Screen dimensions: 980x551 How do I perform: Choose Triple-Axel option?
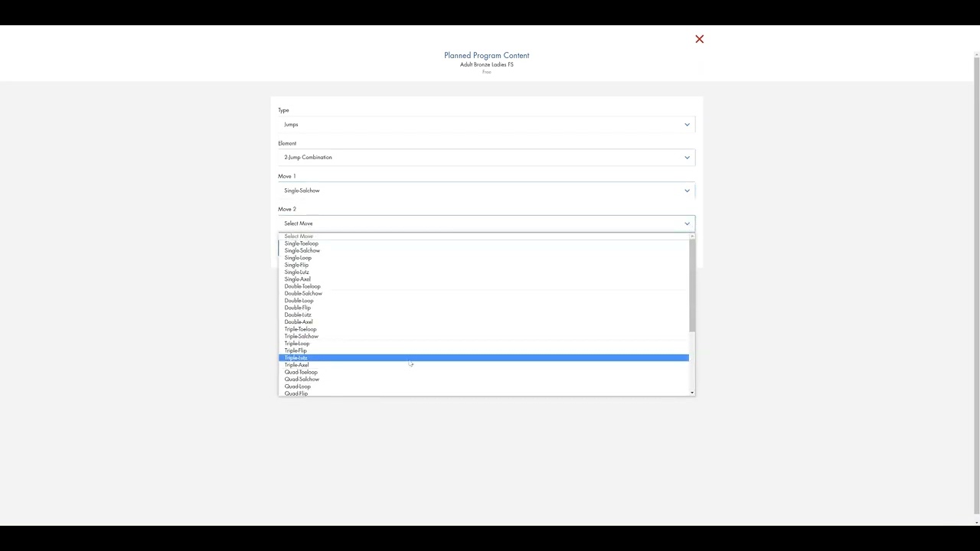(x=483, y=365)
